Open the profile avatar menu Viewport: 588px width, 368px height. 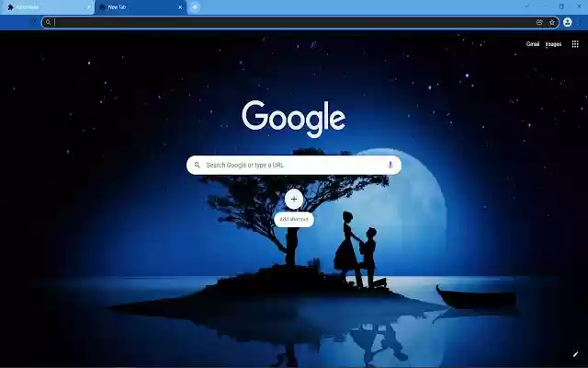(x=568, y=22)
